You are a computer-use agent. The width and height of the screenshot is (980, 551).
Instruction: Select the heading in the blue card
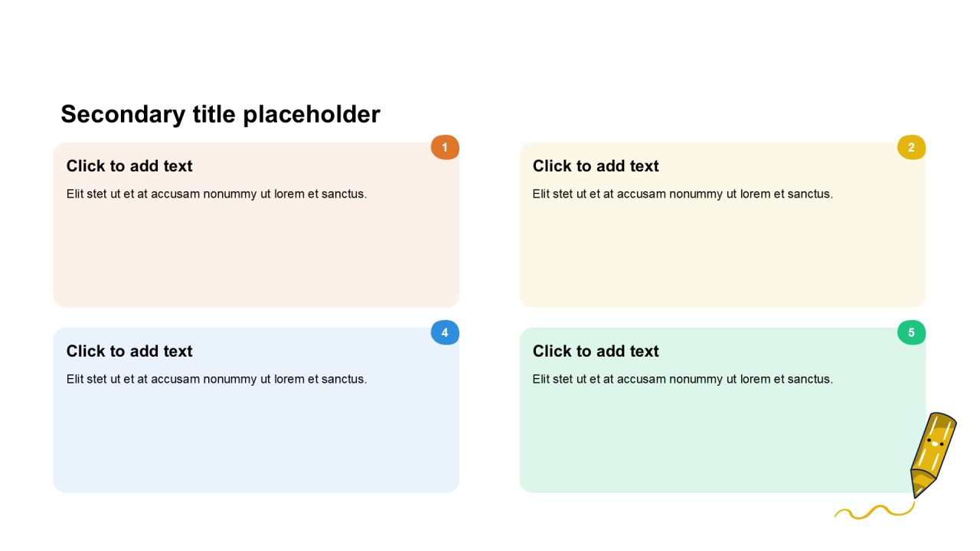[x=129, y=351]
